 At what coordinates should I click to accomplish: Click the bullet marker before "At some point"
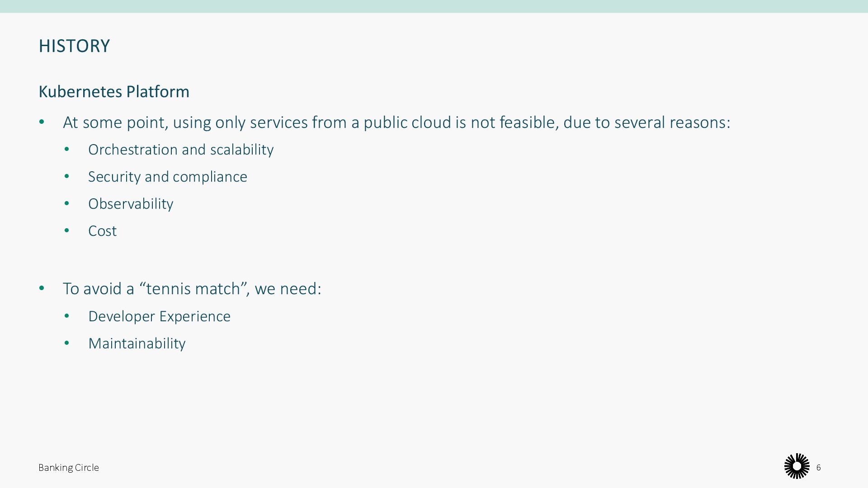[x=42, y=122]
